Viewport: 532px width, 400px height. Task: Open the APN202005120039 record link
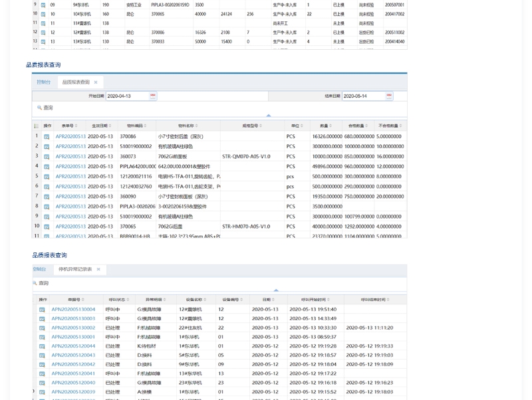click(x=73, y=392)
